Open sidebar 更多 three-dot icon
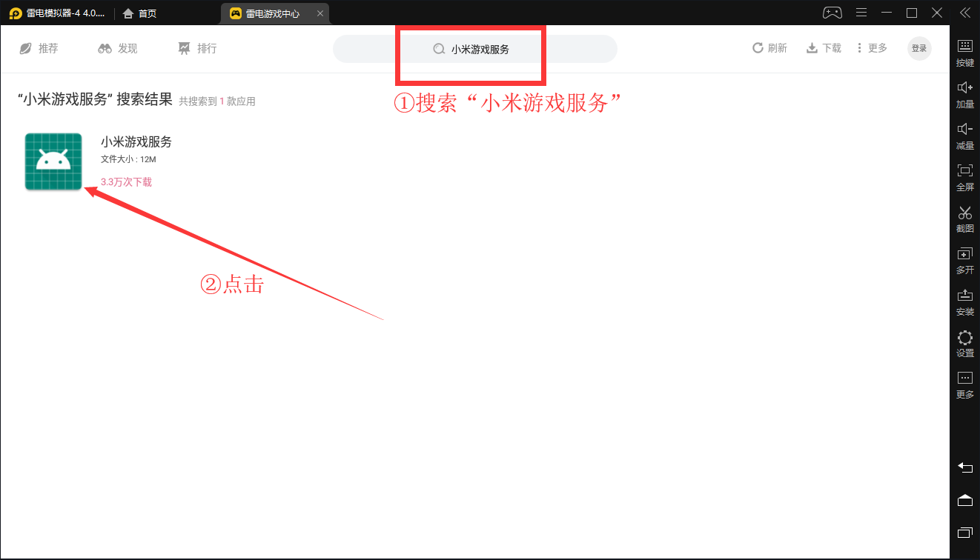This screenshot has width=980, height=560. (964, 384)
